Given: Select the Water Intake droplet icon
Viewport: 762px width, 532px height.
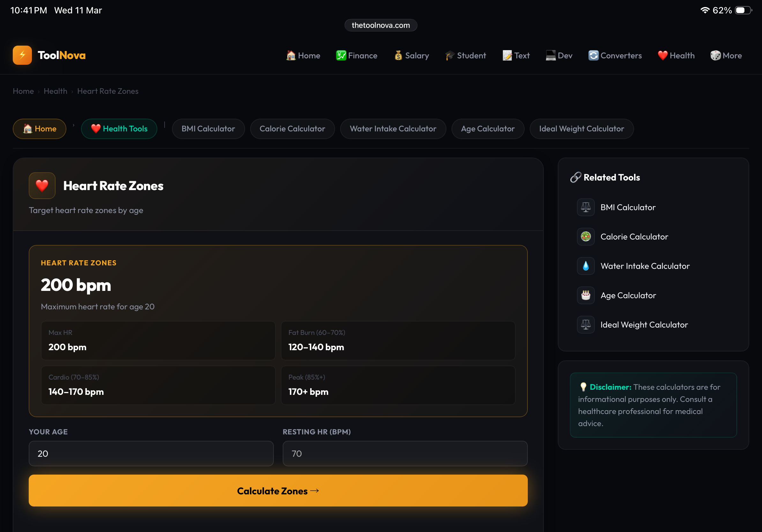Looking at the screenshot, I should point(586,266).
